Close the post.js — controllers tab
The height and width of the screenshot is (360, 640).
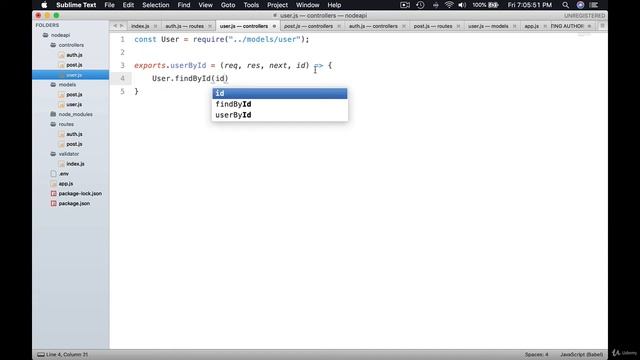point(339,26)
